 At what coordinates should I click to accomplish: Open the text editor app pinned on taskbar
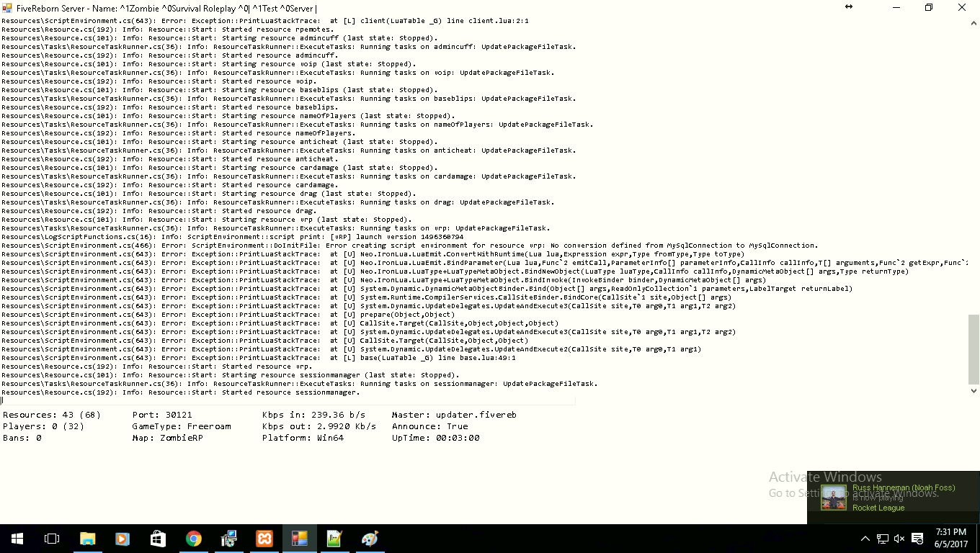pos(334,539)
